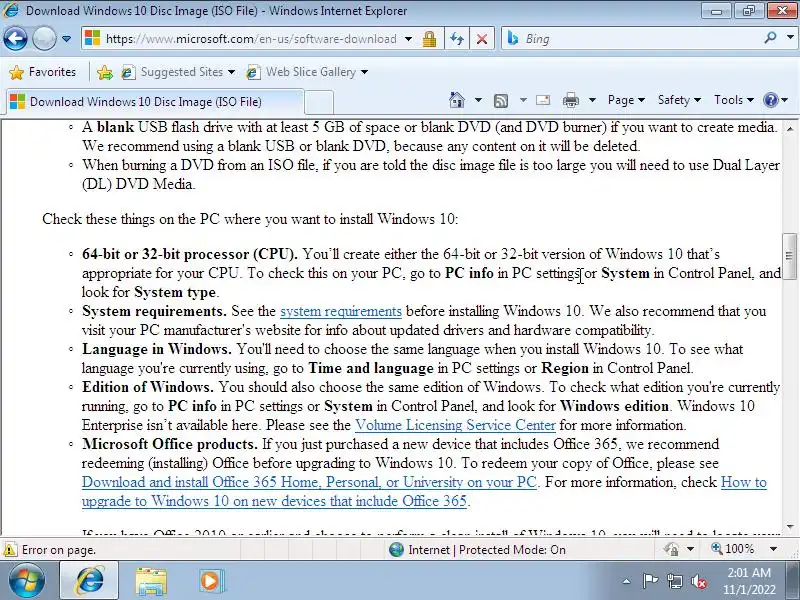Click the Print icon

click(570, 100)
